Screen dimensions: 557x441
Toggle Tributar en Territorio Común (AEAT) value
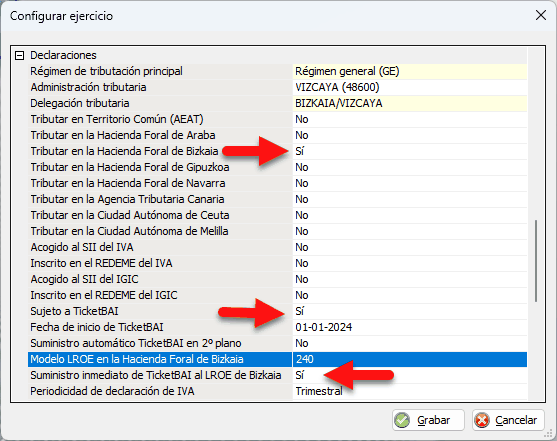(x=410, y=119)
